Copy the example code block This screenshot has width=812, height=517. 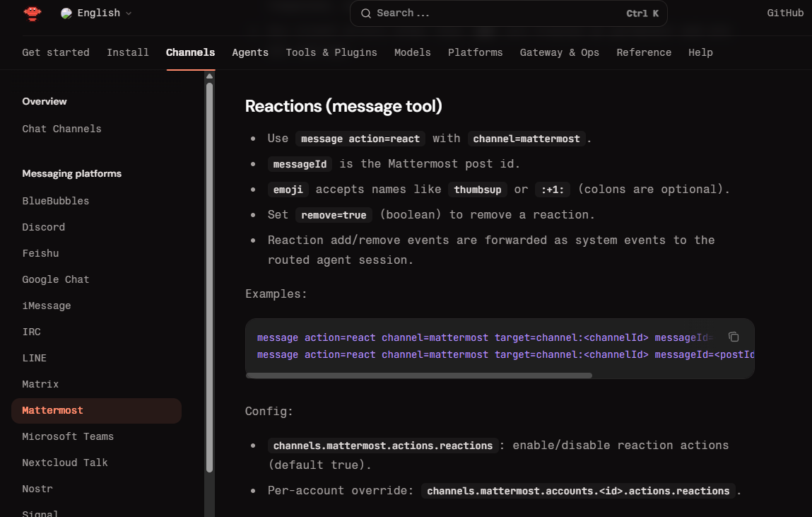coord(734,337)
